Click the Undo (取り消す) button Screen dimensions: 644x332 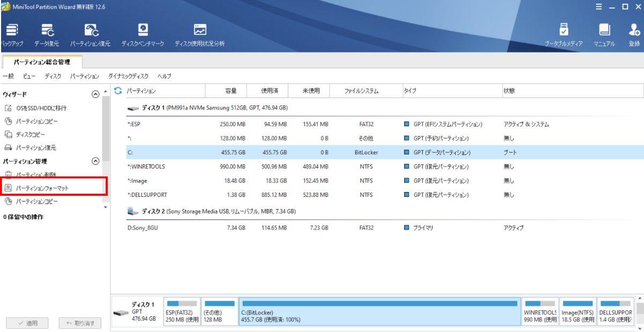[79, 323]
